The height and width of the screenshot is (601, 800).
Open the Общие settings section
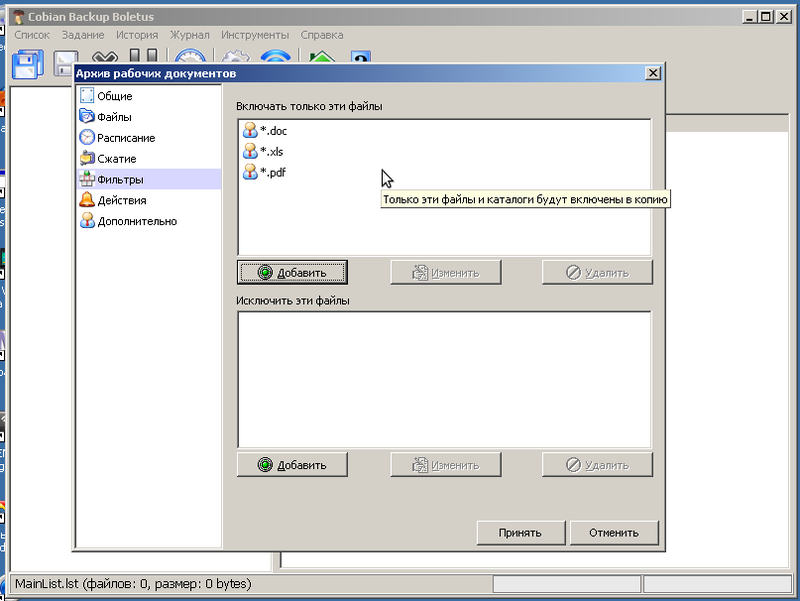point(114,96)
